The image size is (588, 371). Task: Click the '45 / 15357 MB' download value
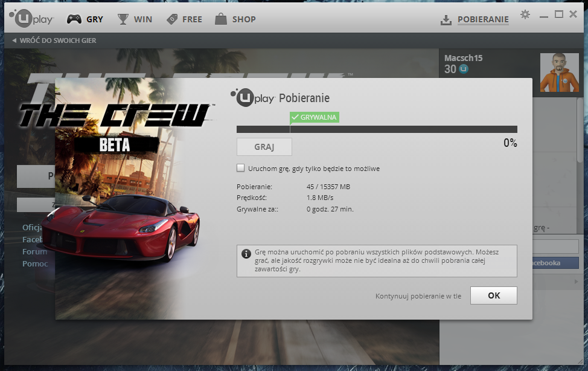[328, 187]
